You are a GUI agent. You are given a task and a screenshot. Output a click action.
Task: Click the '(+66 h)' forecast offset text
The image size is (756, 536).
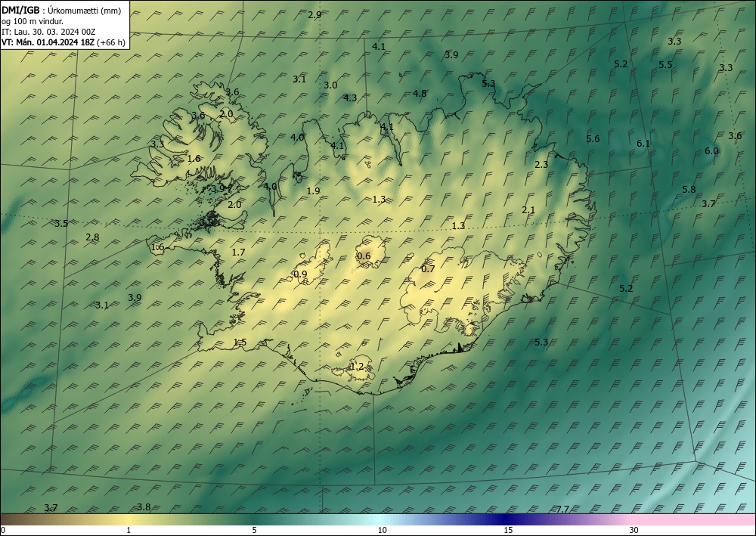(111, 42)
